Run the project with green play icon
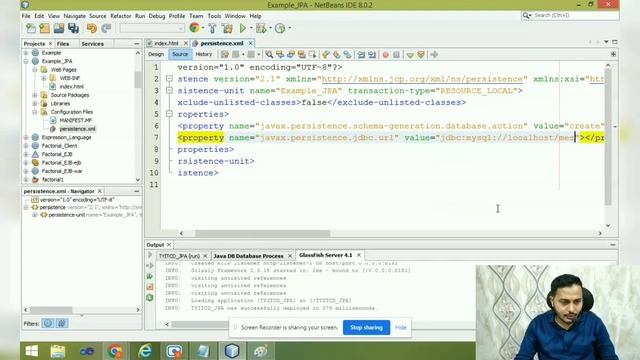This screenshot has width=640, height=360. click(x=243, y=28)
